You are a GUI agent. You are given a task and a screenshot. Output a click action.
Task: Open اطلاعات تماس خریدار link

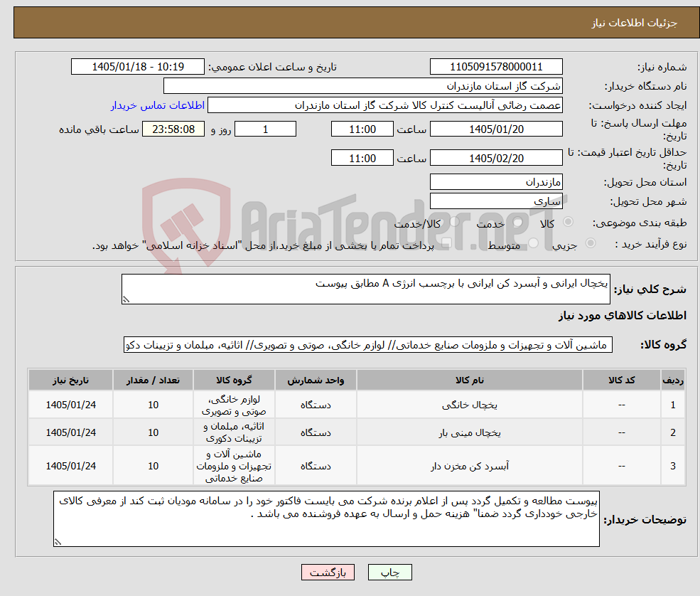158,105
